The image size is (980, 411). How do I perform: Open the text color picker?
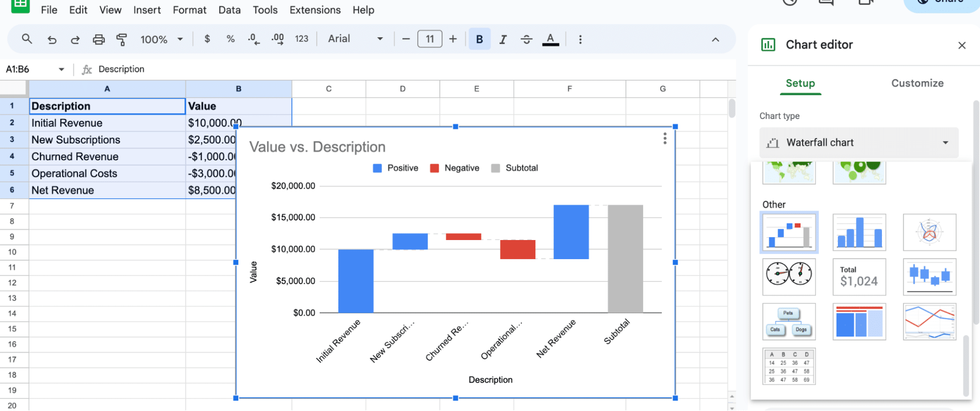coord(551,39)
